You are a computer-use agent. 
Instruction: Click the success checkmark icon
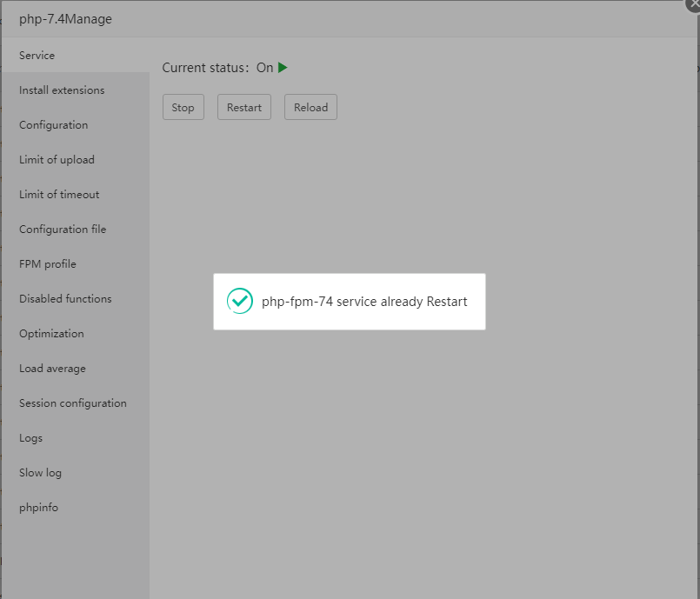click(240, 301)
